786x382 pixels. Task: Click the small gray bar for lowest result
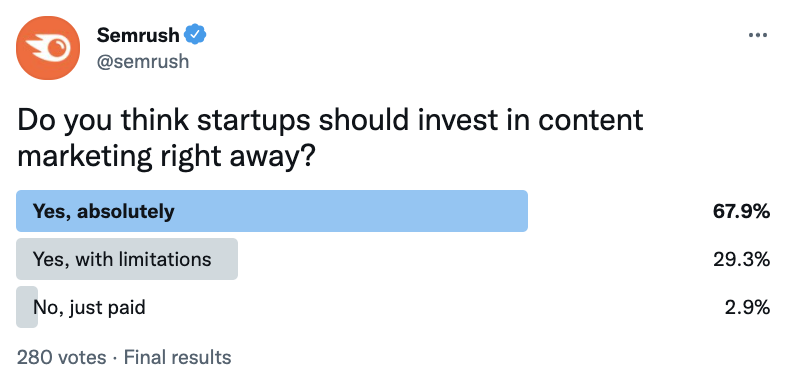[27, 307]
